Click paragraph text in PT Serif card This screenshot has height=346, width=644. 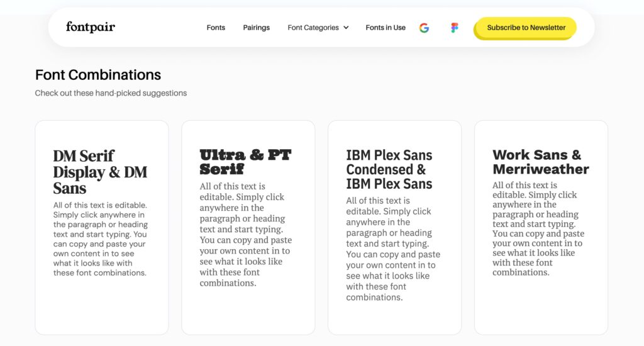(246, 235)
